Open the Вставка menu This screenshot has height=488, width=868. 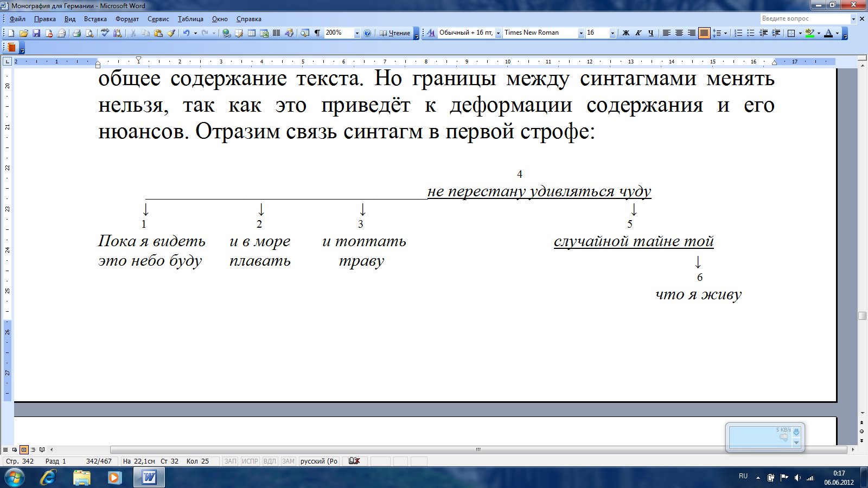point(95,19)
